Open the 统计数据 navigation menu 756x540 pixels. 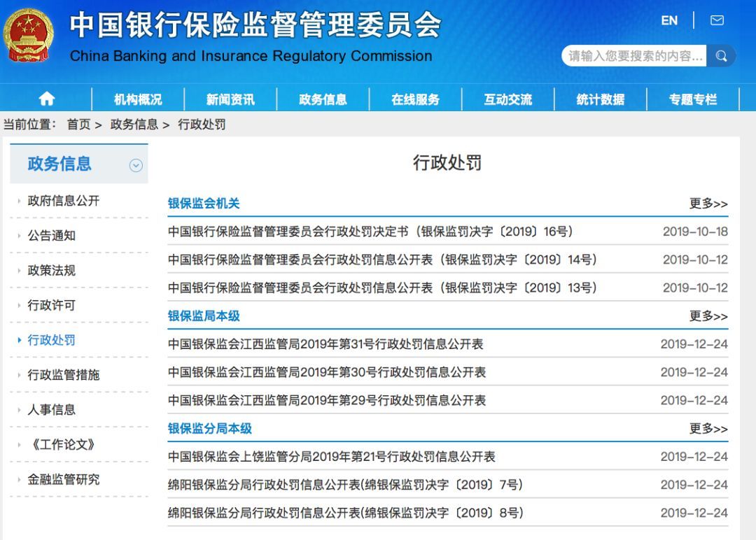[600, 99]
